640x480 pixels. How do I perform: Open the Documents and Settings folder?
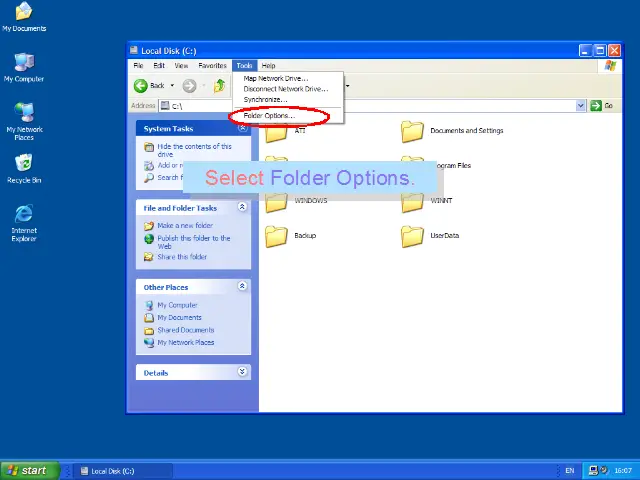tap(452, 131)
